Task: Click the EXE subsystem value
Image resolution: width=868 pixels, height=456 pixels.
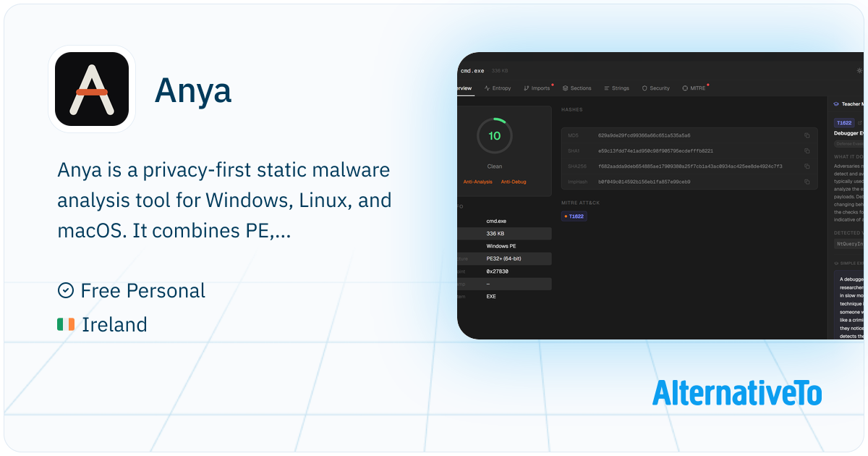Action: (491, 297)
